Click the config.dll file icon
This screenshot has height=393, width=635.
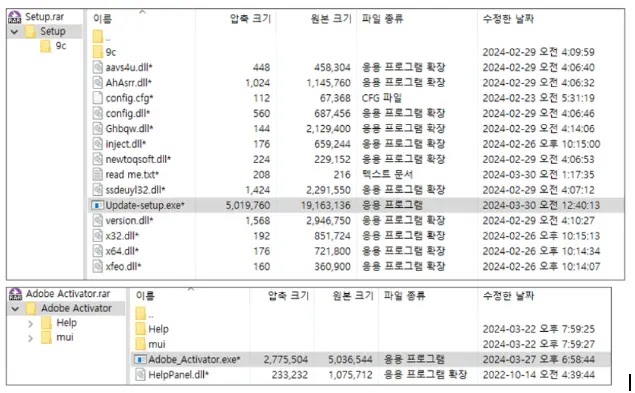(x=98, y=113)
